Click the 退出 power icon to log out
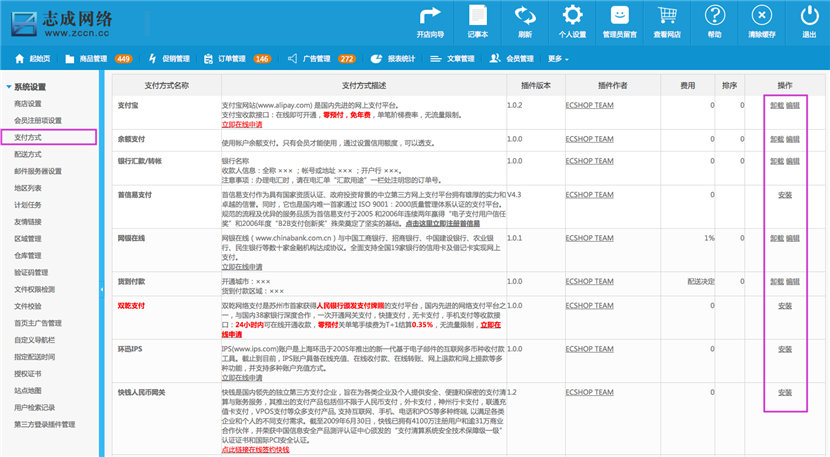This screenshot has height=457, width=830. click(x=809, y=22)
